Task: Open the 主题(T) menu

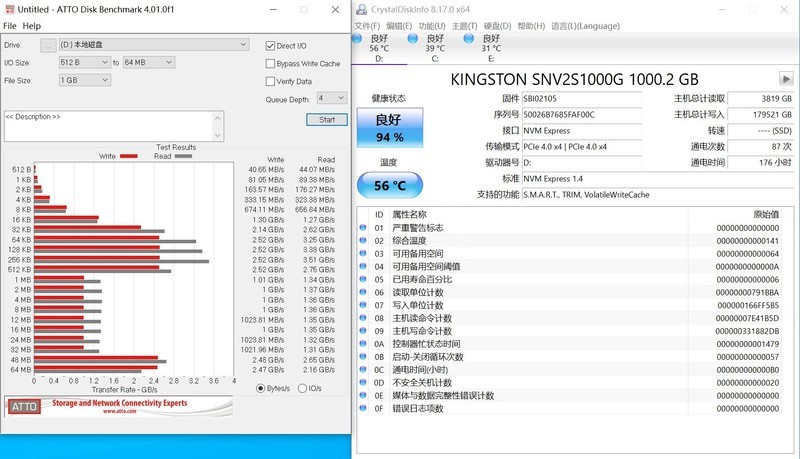Action: [464, 26]
